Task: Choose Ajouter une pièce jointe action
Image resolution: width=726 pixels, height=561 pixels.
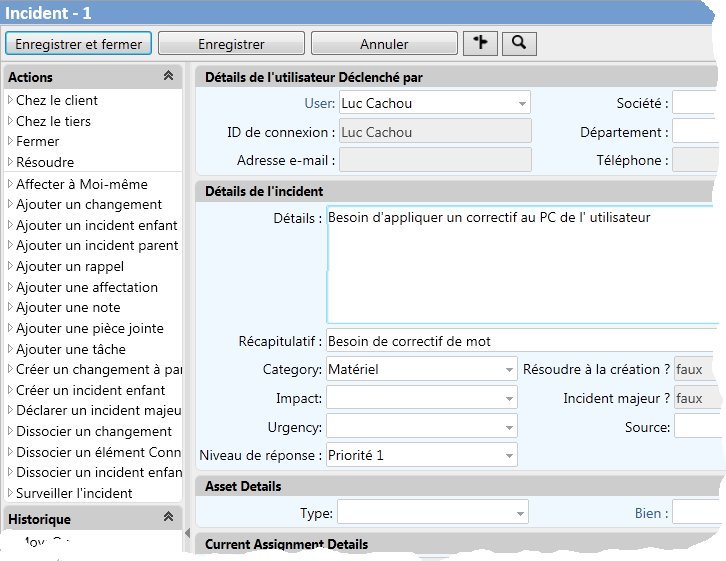Action: coord(89,328)
